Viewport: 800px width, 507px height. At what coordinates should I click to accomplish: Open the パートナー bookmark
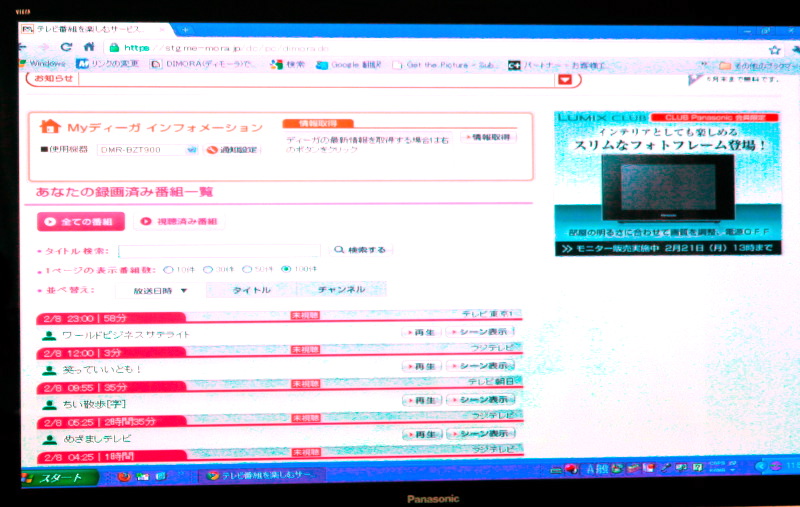pyautogui.click(x=557, y=66)
